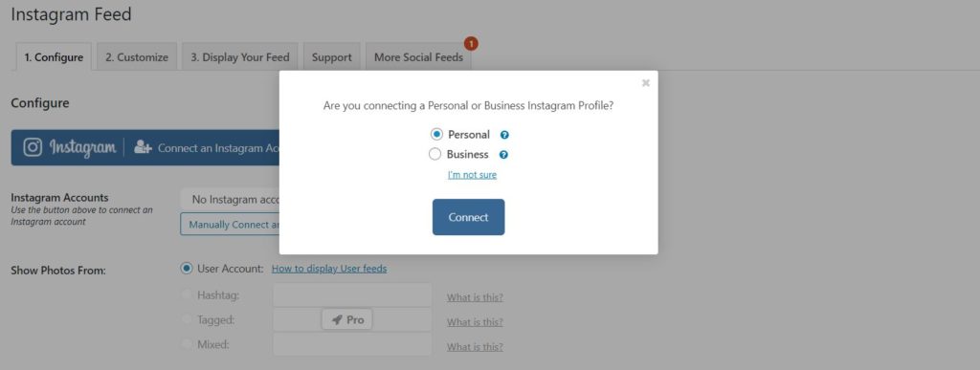
Task: Click the Hashtag input field
Action: pos(352,294)
